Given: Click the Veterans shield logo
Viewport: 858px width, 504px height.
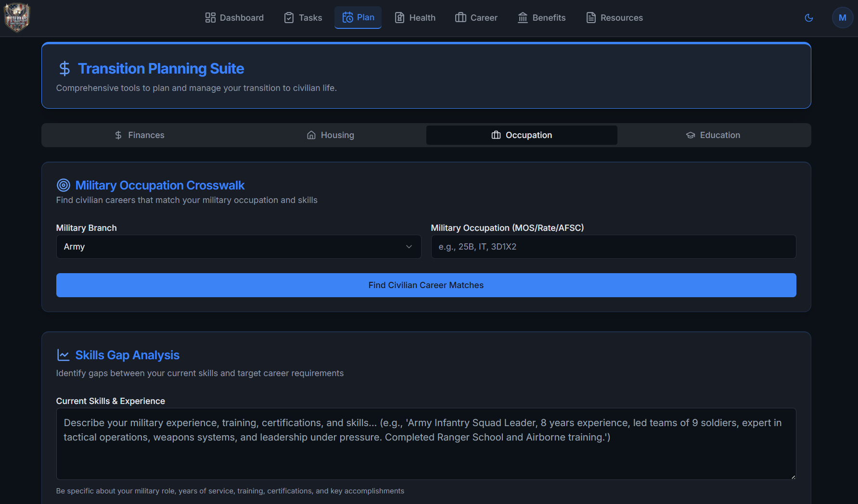Looking at the screenshot, I should 16,18.
